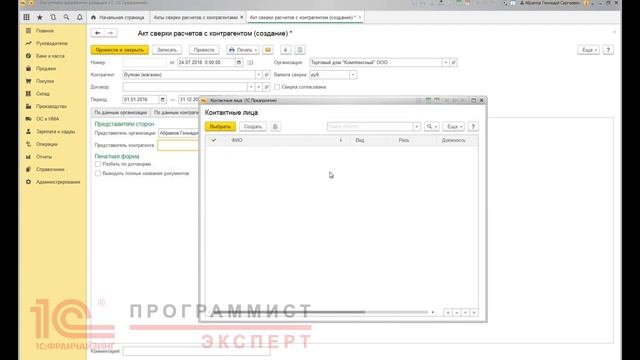Enable Разбить по договорам checkbox

point(98,164)
